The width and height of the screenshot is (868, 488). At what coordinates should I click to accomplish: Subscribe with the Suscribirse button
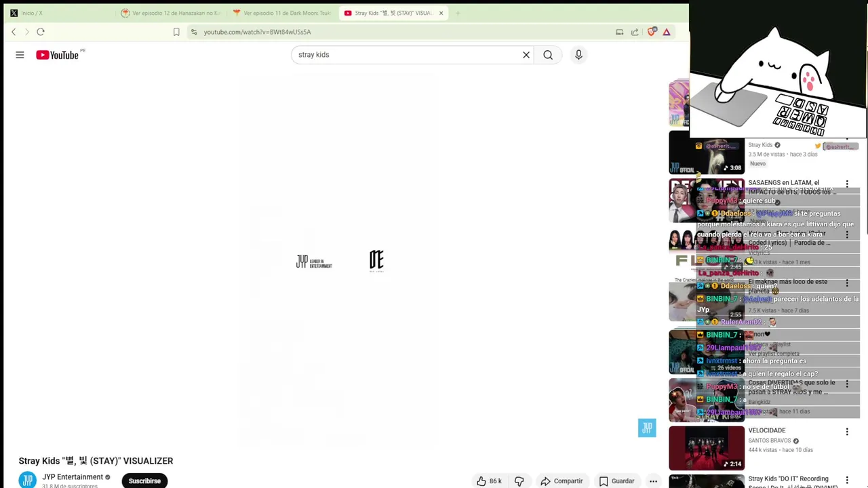pyautogui.click(x=144, y=481)
